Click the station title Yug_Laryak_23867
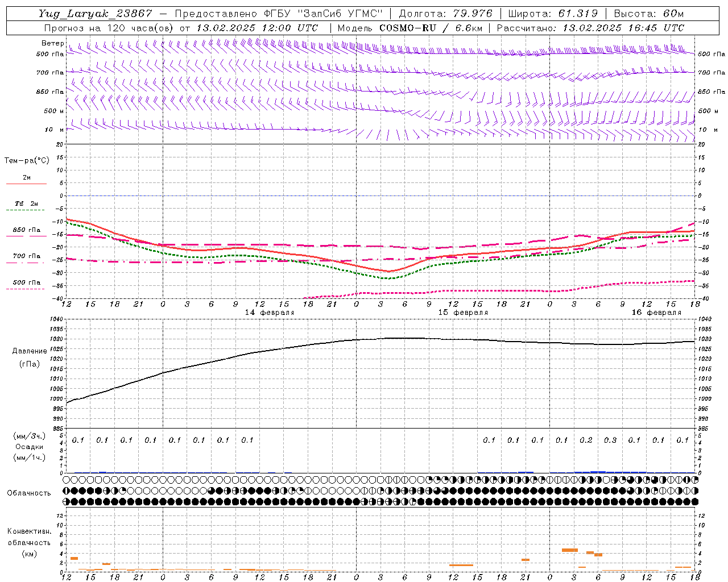 (x=96, y=14)
